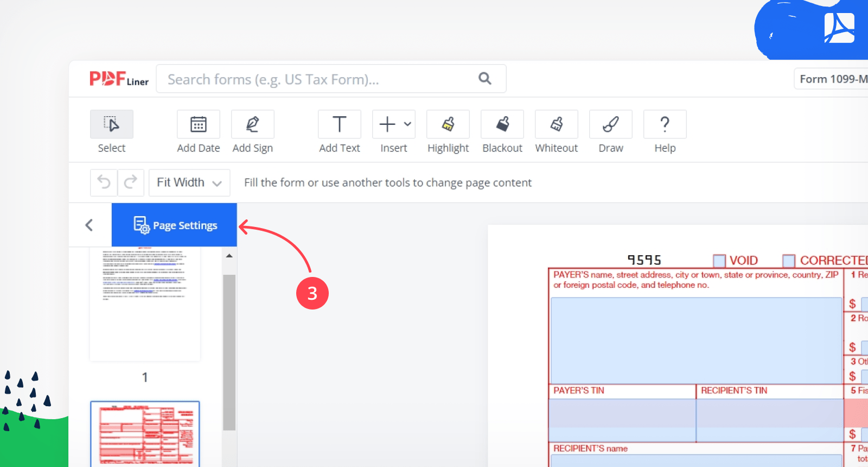Select page 1 thumbnail
Viewport: 868px width, 467px height.
145,304
